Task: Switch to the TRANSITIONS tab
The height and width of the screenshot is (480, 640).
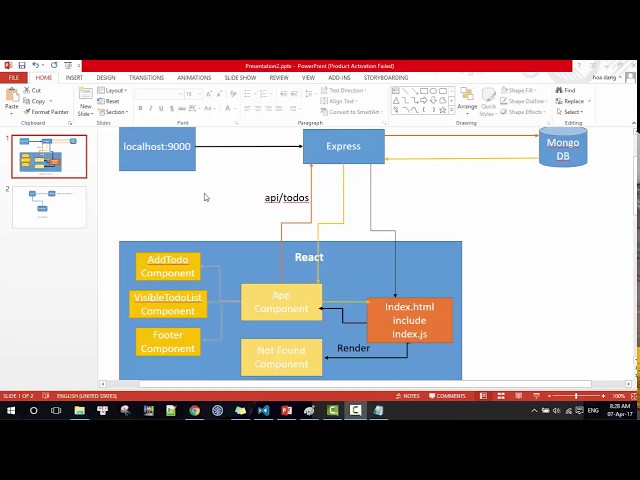Action: click(x=147, y=78)
